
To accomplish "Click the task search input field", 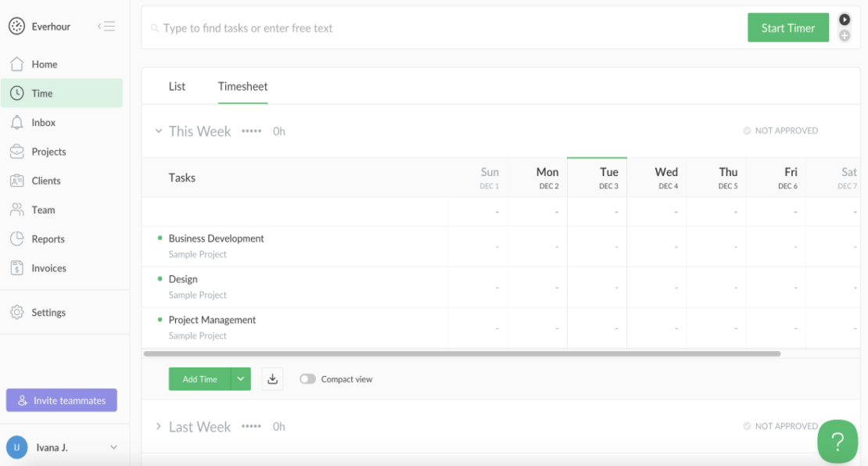I will tap(444, 27).
